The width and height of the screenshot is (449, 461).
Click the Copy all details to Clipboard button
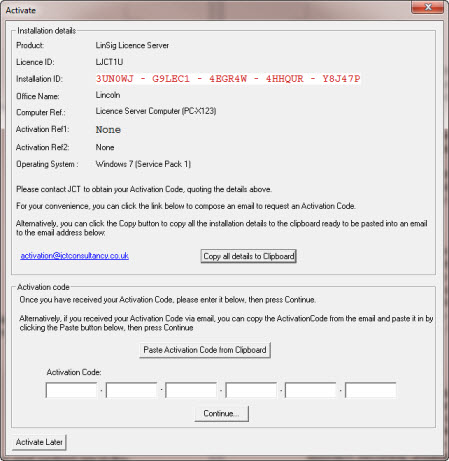coord(248,256)
